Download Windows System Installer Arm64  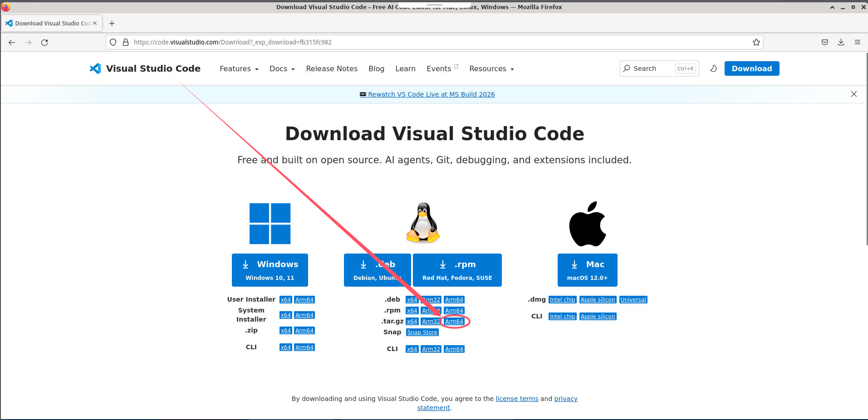pyautogui.click(x=304, y=315)
